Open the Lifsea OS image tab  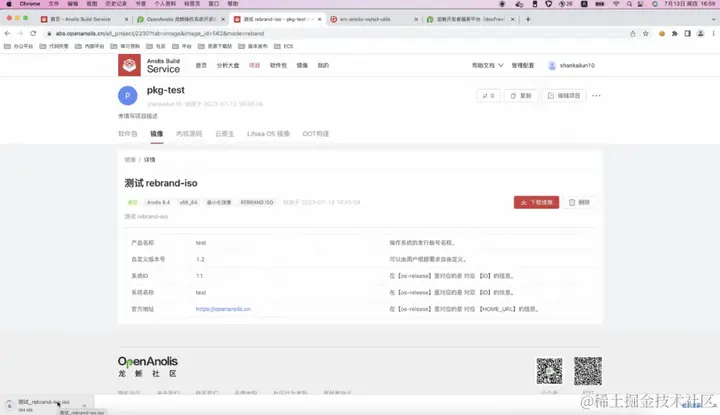click(x=268, y=134)
